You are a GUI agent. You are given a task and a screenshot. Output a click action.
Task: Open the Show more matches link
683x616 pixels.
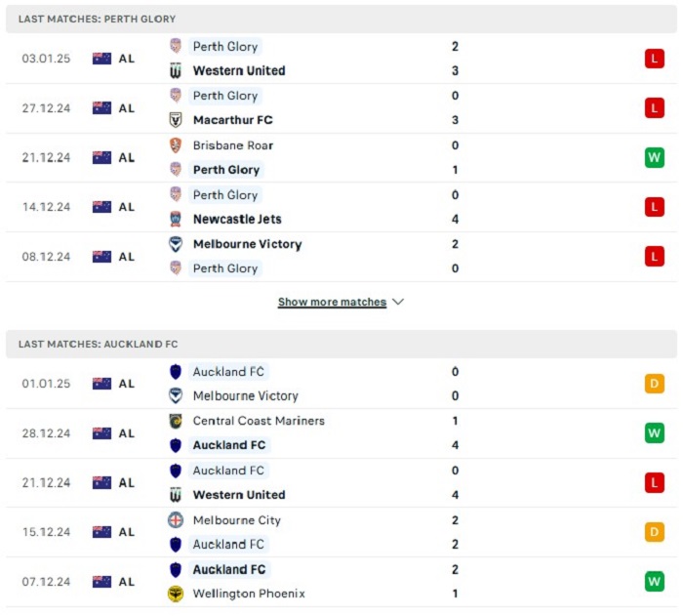(x=332, y=302)
